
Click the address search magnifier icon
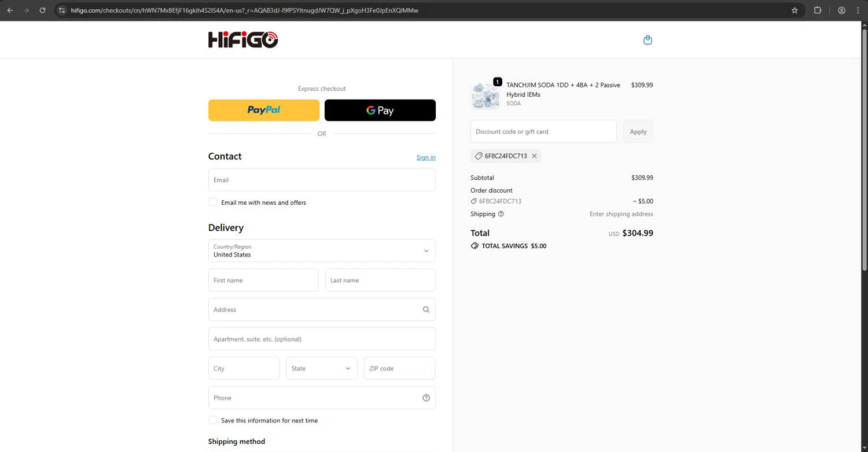426,310
